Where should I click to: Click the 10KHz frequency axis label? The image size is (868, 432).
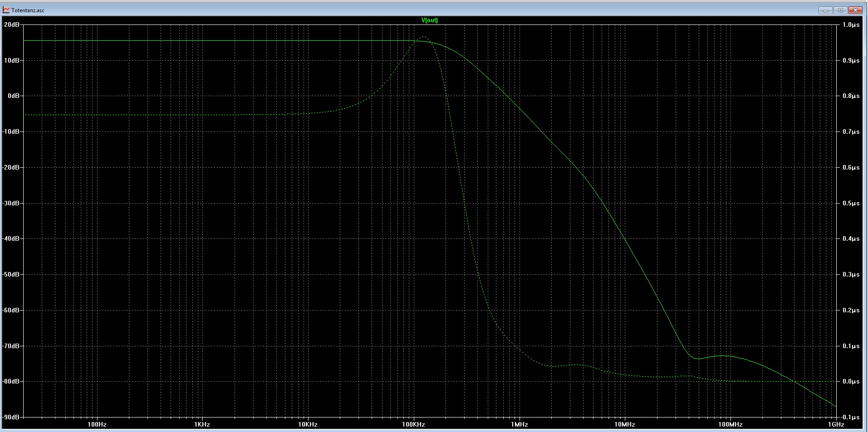pos(308,425)
